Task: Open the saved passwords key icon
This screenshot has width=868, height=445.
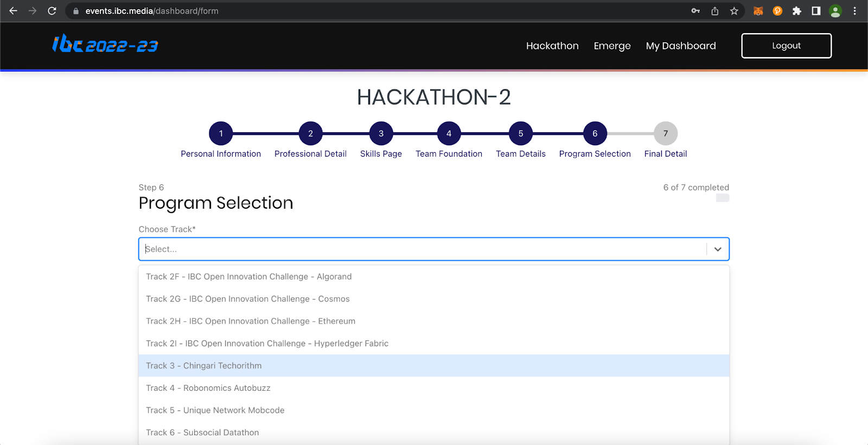Action: tap(695, 11)
